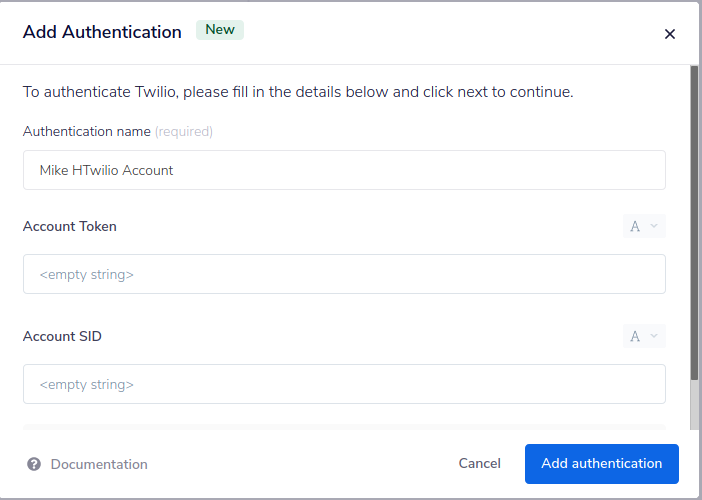The width and height of the screenshot is (702, 500).
Task: Click the Add Authentication dialog title
Action: tap(102, 32)
